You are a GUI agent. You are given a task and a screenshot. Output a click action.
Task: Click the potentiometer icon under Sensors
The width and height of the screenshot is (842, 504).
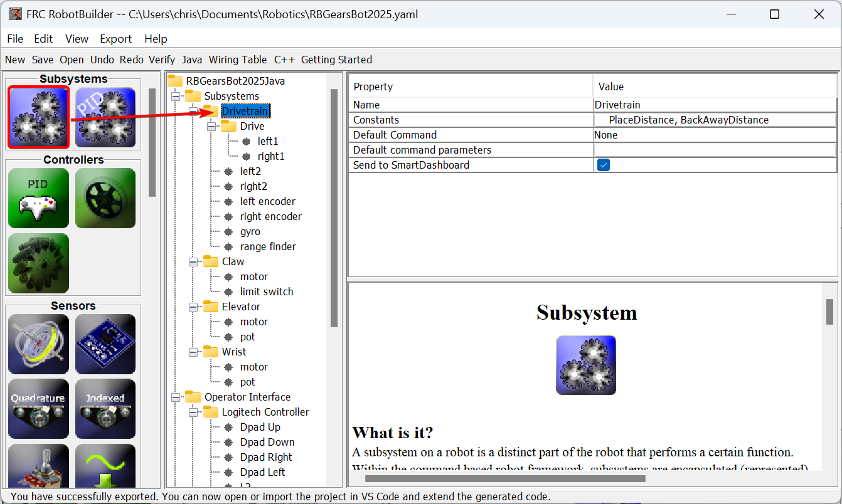coord(38,467)
